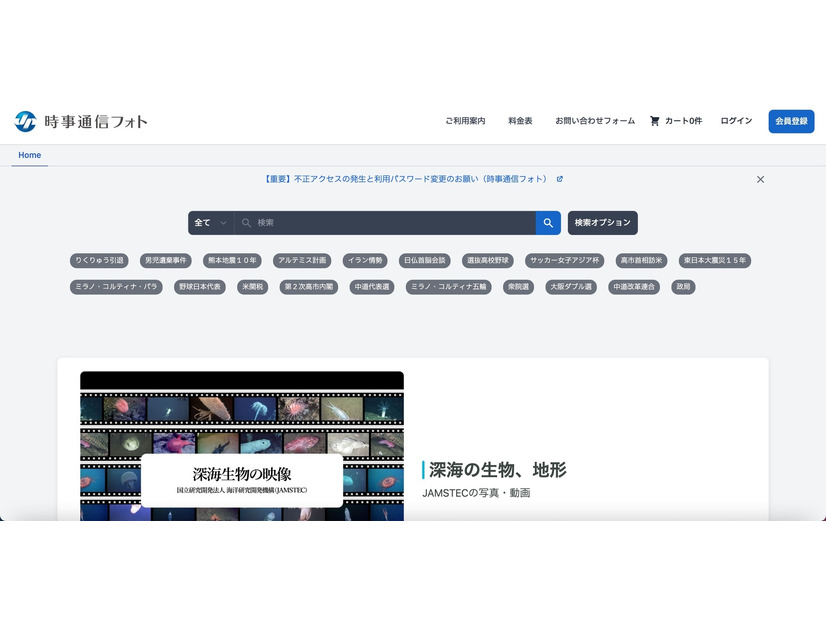Select the 米関税 tag
The image size is (826, 620).
(x=252, y=287)
